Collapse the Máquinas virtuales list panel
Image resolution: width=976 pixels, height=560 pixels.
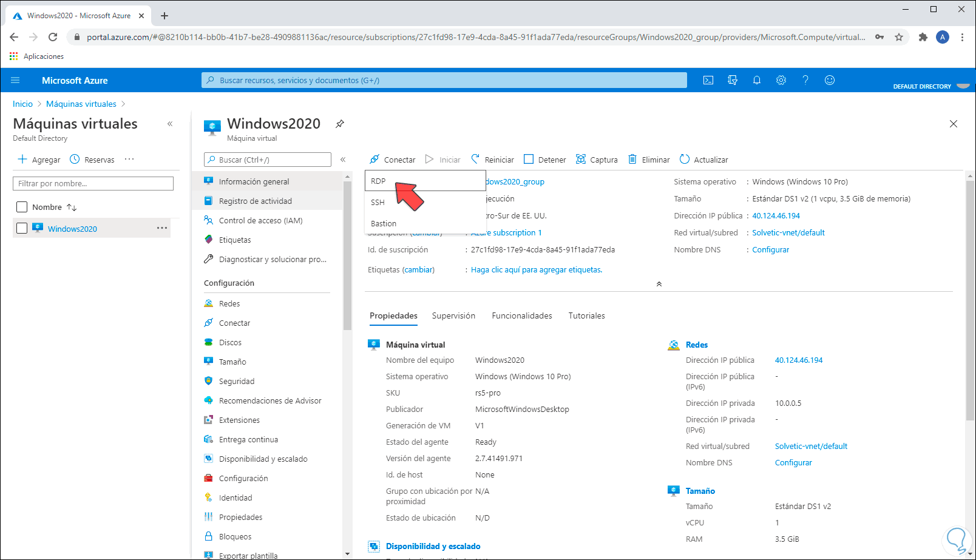click(x=170, y=124)
